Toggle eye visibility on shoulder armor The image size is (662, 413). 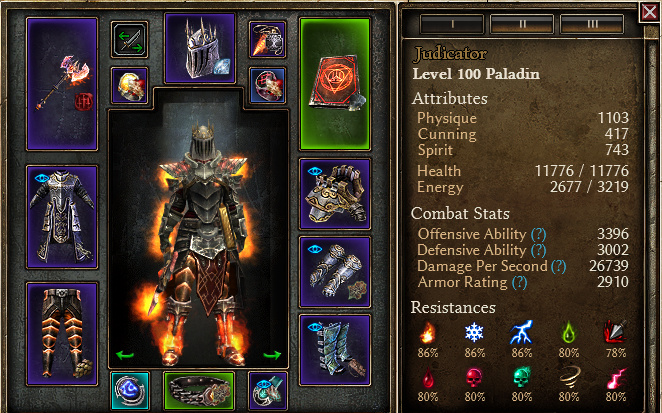pyautogui.click(x=315, y=171)
